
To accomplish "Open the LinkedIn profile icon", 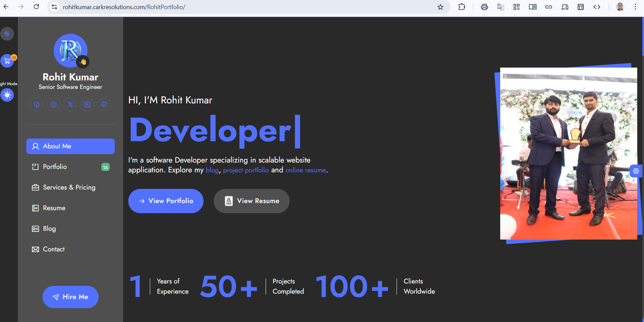I will [87, 104].
